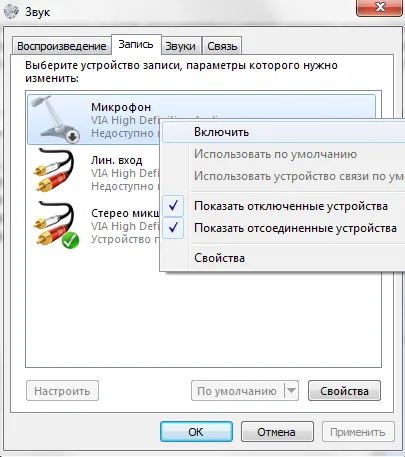Click the Микрофон device icon
The image size is (405, 457).
55,119
